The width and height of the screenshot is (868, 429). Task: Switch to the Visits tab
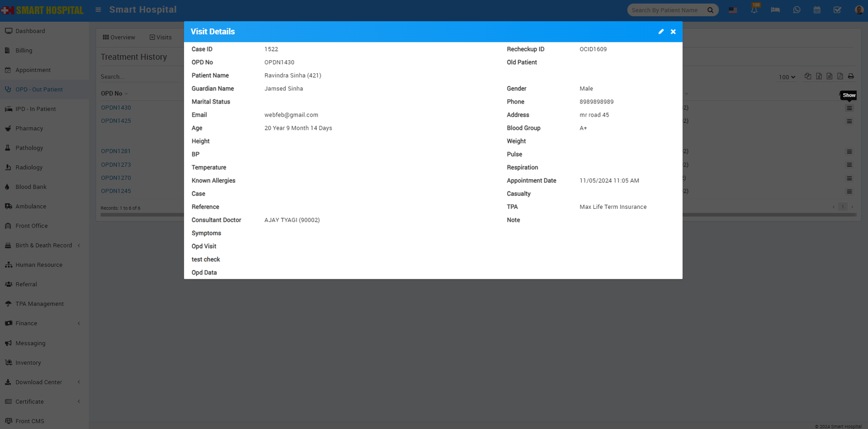click(161, 37)
